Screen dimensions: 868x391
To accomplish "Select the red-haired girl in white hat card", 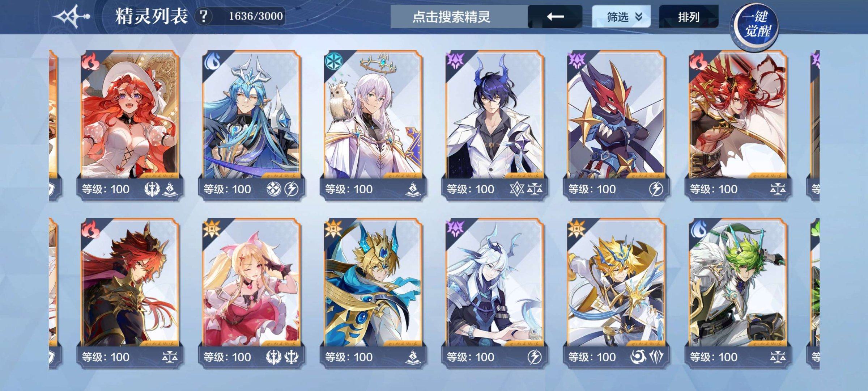I will coord(130,125).
